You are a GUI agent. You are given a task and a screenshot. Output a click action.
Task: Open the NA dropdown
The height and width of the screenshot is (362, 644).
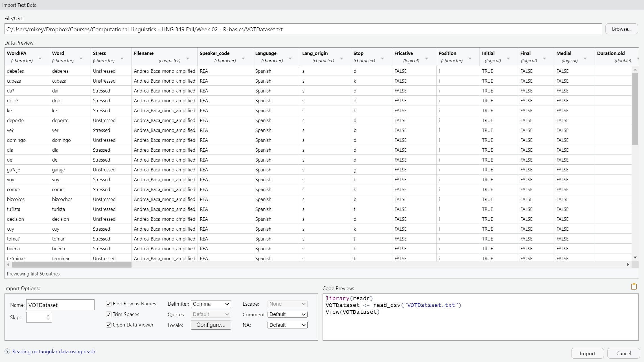[287, 325]
